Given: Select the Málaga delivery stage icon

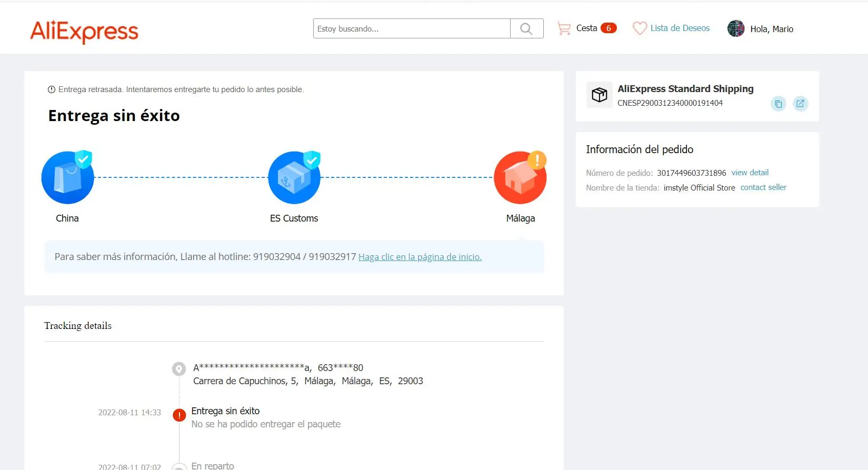Looking at the screenshot, I should tap(520, 177).
